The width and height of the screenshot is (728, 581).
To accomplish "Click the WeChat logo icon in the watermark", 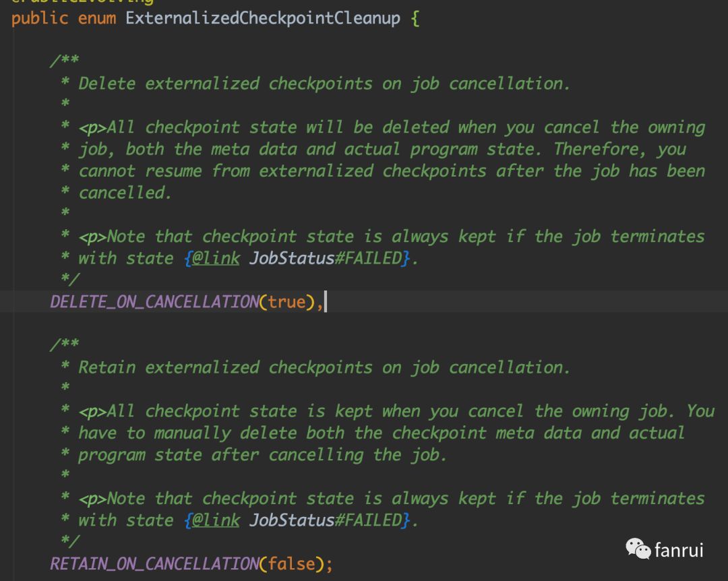I will coord(638,549).
